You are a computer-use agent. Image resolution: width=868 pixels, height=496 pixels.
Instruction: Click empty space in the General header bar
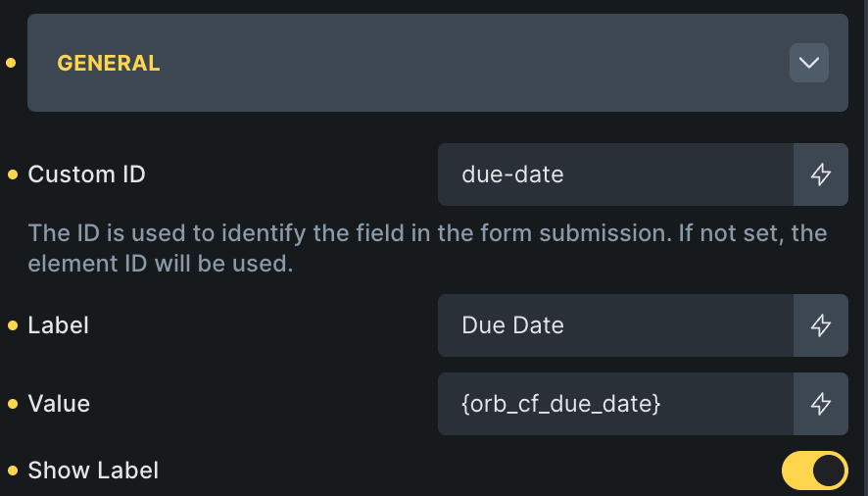[x=470, y=63]
